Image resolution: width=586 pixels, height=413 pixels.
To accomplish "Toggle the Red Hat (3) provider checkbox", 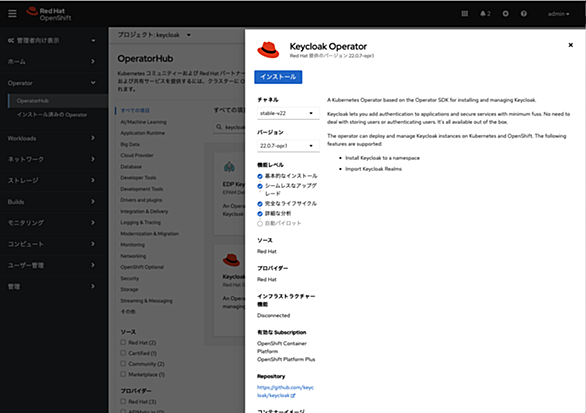I will pyautogui.click(x=123, y=401).
